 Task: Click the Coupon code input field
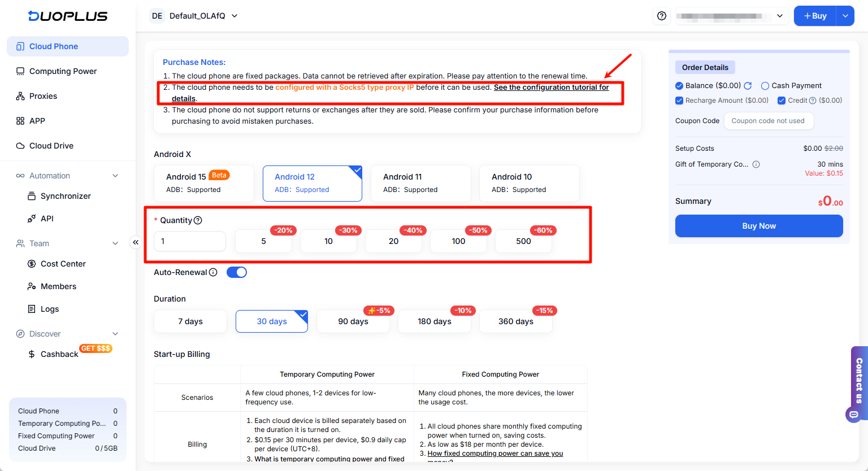coord(769,120)
